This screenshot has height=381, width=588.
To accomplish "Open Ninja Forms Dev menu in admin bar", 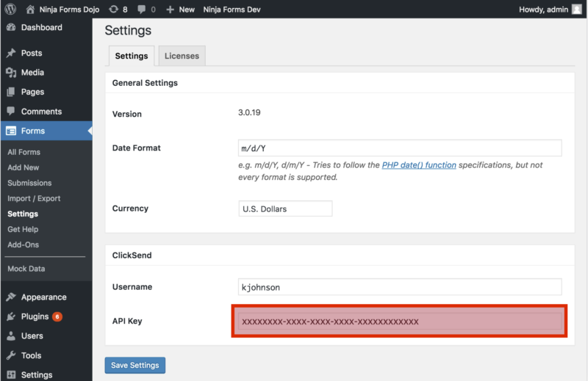I will pos(232,10).
